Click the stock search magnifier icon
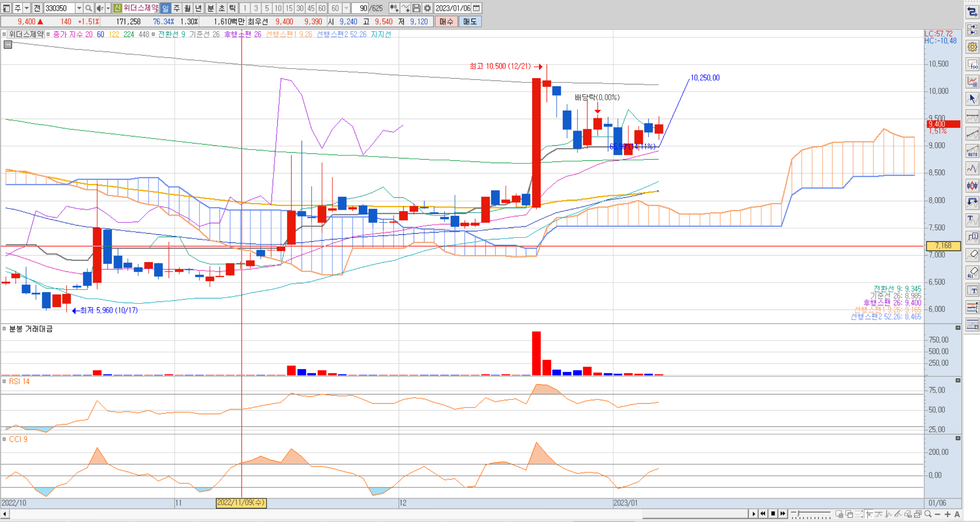Viewport: 980px width, 522px height. [x=89, y=8]
